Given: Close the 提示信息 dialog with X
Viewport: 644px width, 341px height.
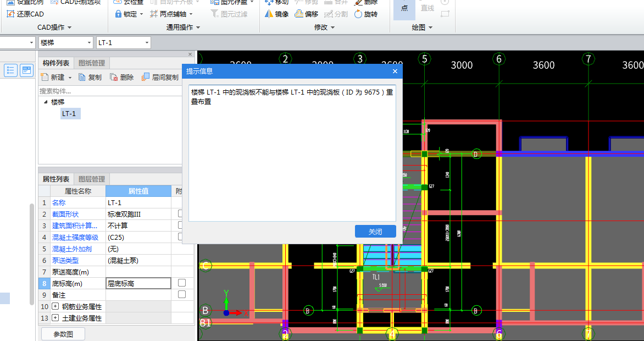Looking at the screenshot, I should coord(395,71).
